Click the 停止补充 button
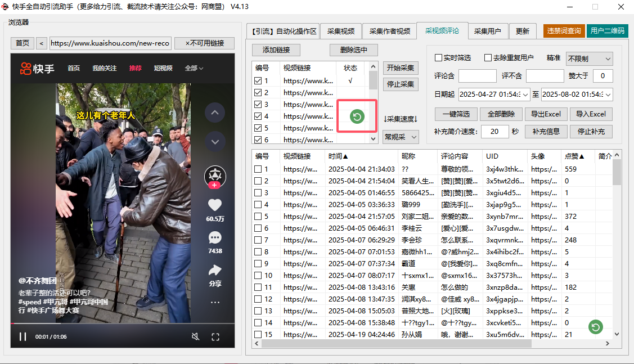This screenshot has height=364, width=634. click(x=591, y=132)
